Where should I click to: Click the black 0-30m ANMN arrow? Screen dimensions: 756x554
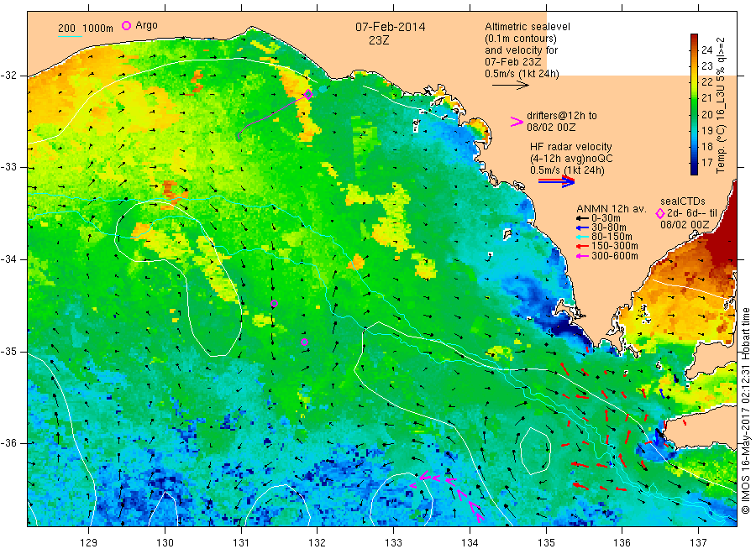(581, 219)
